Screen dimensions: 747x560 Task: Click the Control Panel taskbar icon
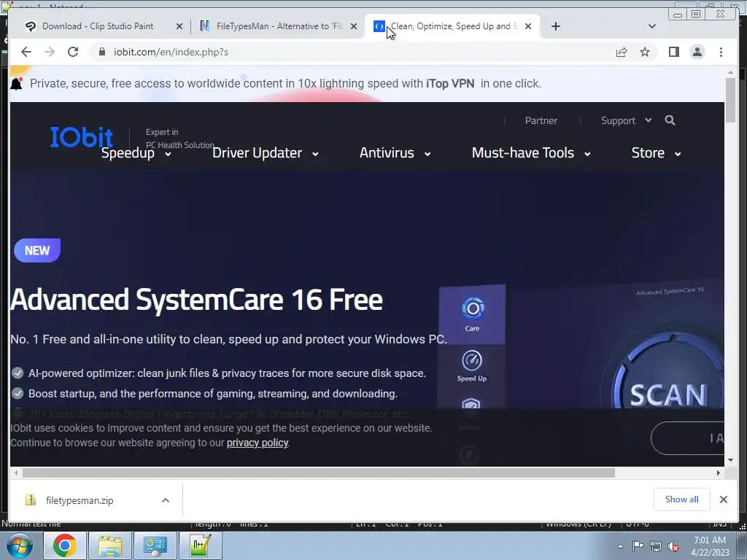[x=155, y=545]
